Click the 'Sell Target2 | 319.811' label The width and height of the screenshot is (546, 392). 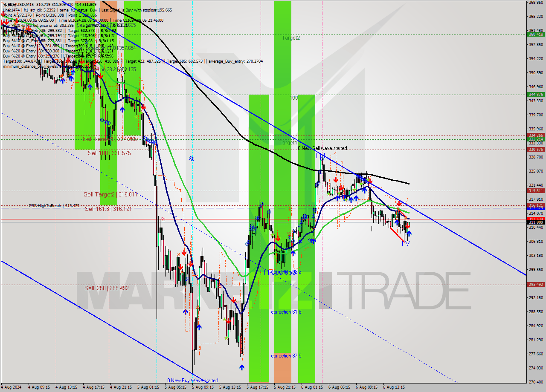pos(110,194)
